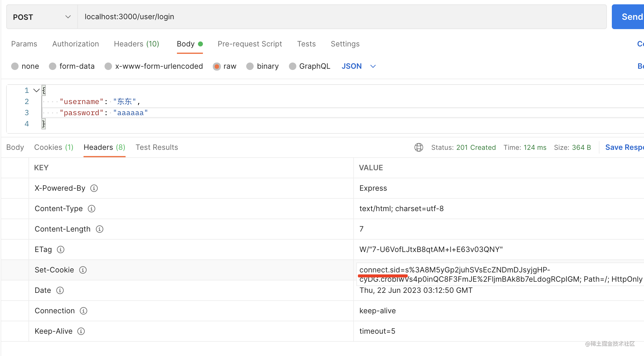Viewport: 644px width, 356px height.
Task: Collapse JSON object at line 1
Action: point(36,90)
